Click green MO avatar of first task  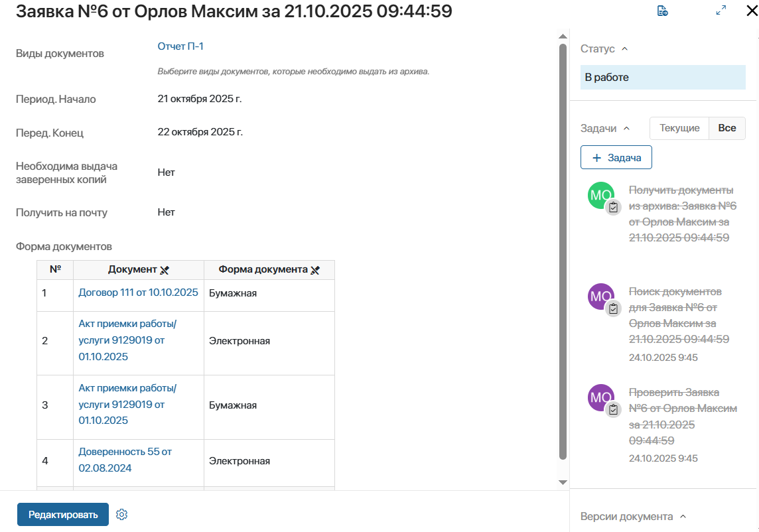click(600, 195)
